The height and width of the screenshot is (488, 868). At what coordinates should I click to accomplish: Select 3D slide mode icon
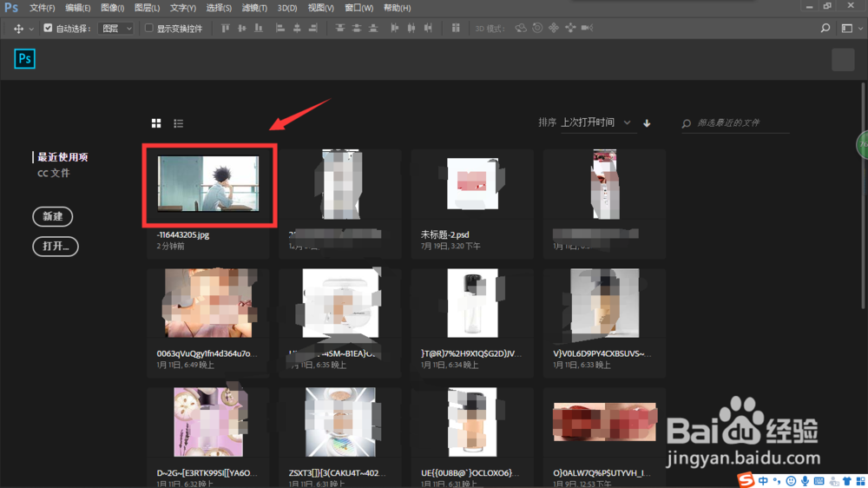[x=570, y=28]
